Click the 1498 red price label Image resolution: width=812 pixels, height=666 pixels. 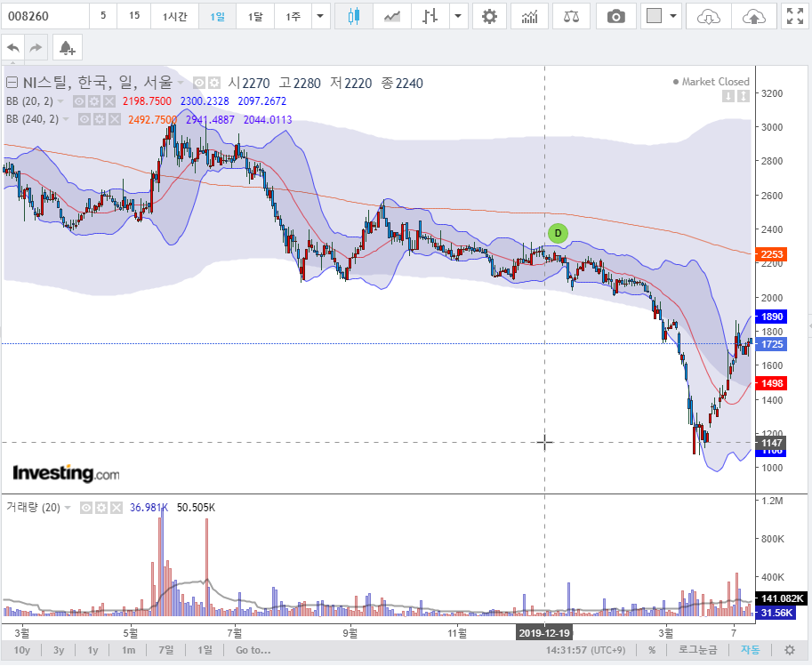pyautogui.click(x=771, y=384)
